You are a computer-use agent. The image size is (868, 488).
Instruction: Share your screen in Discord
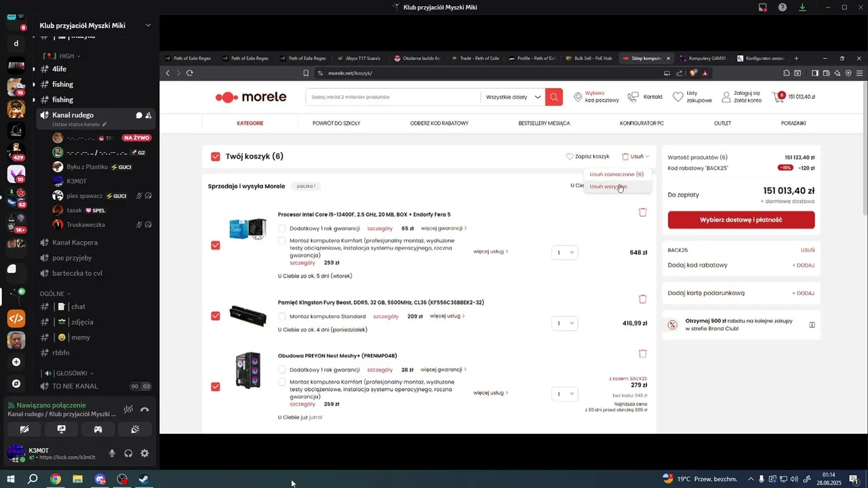pyautogui.click(x=61, y=429)
